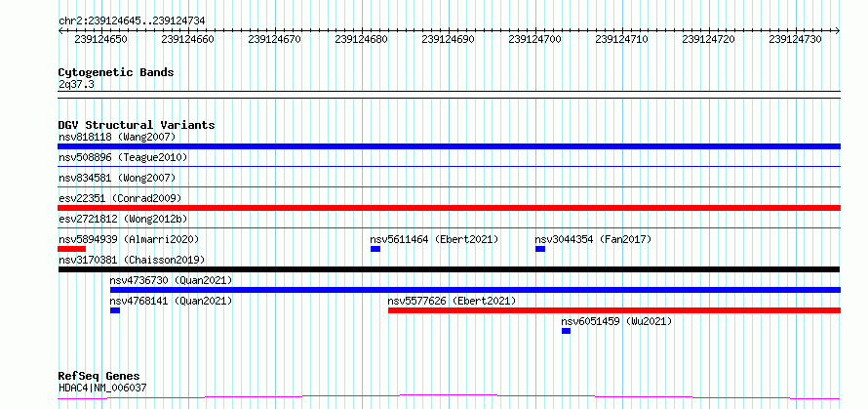Open nsv5611464 (Ebert2021) variant label
This screenshot has width=868, height=409.
click(435, 239)
